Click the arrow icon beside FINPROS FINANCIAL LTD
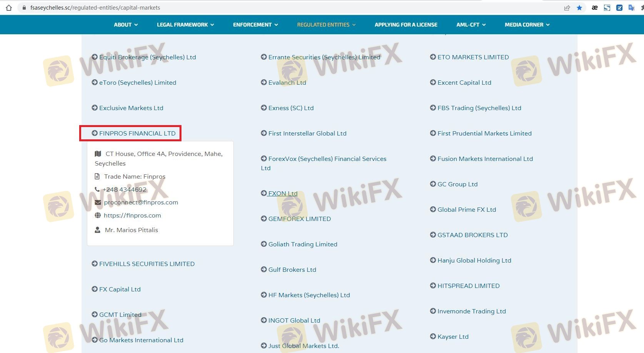 click(x=95, y=133)
